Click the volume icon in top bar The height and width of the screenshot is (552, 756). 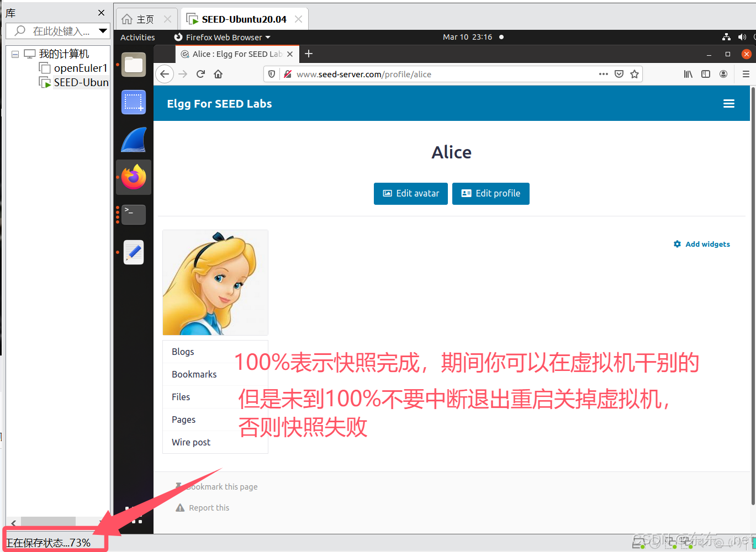pyautogui.click(x=742, y=37)
